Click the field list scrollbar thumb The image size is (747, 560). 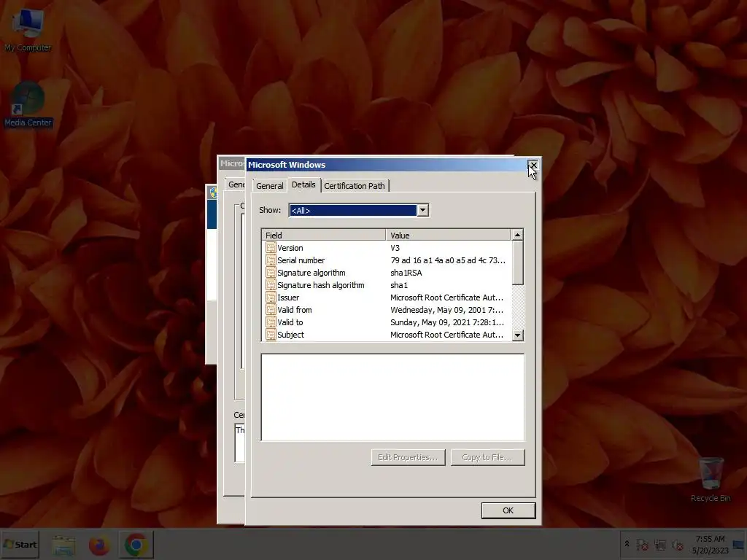pyautogui.click(x=517, y=262)
